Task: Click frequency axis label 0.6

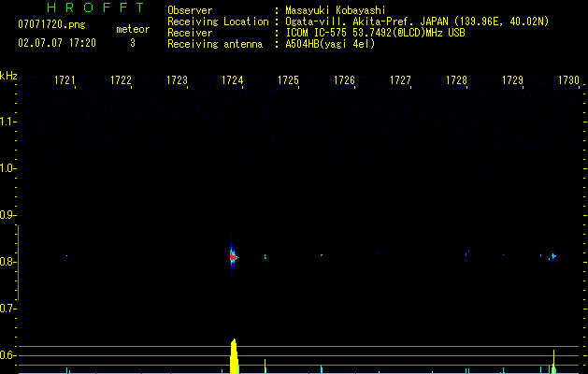Action: coord(7,355)
